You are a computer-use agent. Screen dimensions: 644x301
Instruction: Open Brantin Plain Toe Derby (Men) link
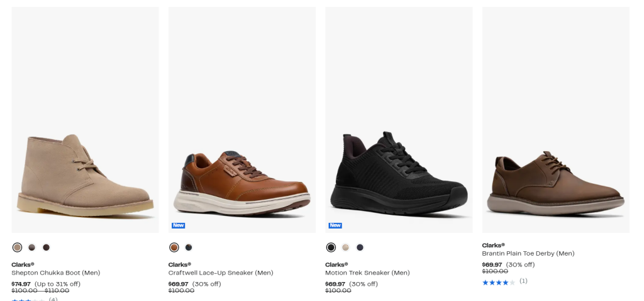click(528, 253)
